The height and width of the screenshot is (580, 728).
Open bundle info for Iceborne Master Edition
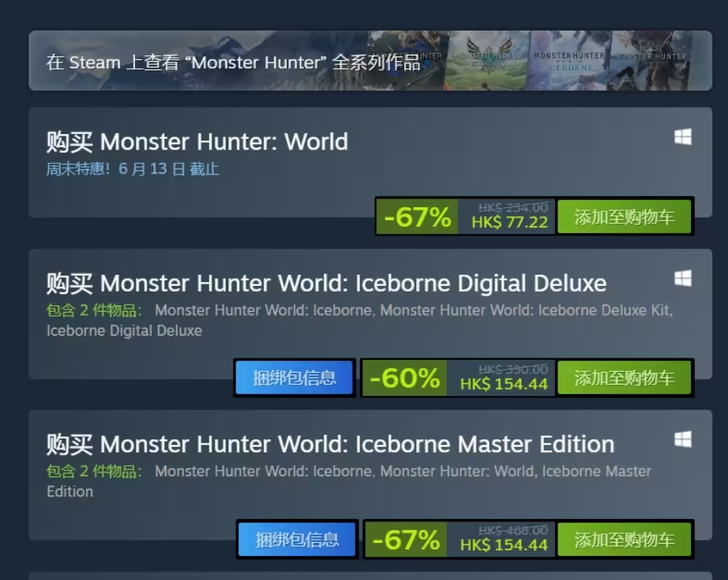[x=297, y=539]
